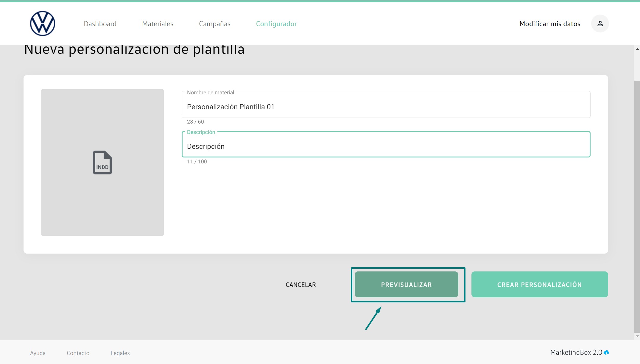Click the scrollbar down arrow

(637, 336)
